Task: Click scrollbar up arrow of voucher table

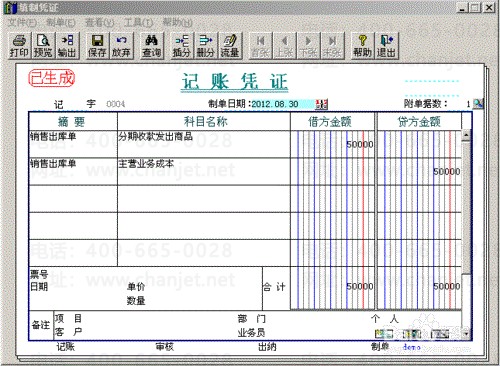Action: tap(466, 135)
